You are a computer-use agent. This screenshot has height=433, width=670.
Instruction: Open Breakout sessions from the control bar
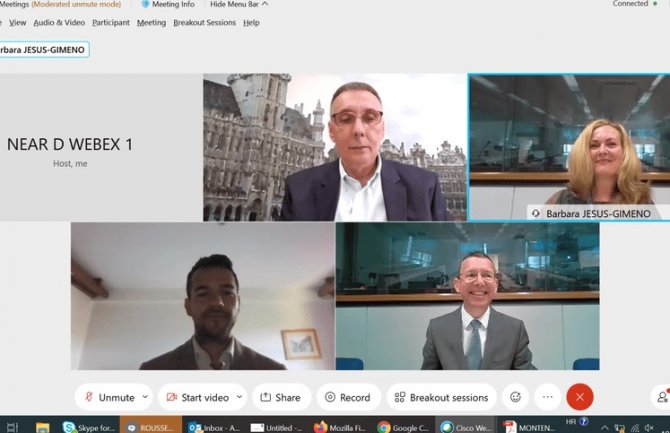[441, 397]
